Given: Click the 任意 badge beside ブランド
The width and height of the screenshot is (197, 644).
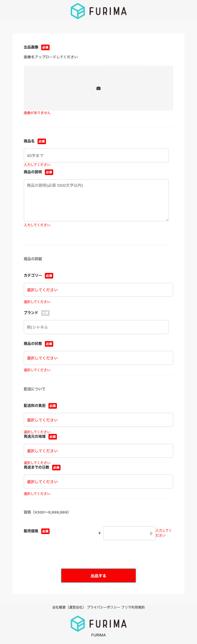Looking at the screenshot, I should pos(45,313).
